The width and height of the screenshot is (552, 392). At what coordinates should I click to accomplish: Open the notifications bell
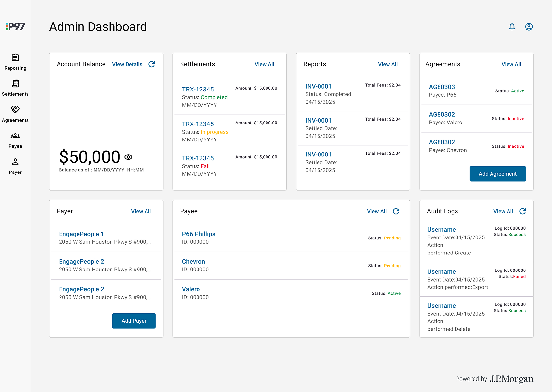click(x=512, y=27)
